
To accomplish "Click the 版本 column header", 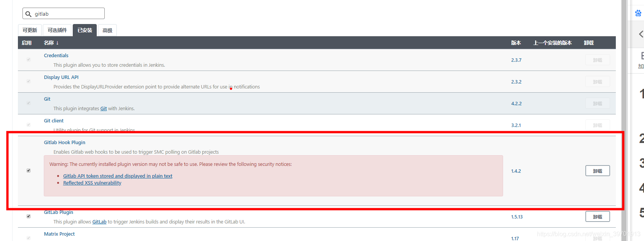I will tap(516, 43).
